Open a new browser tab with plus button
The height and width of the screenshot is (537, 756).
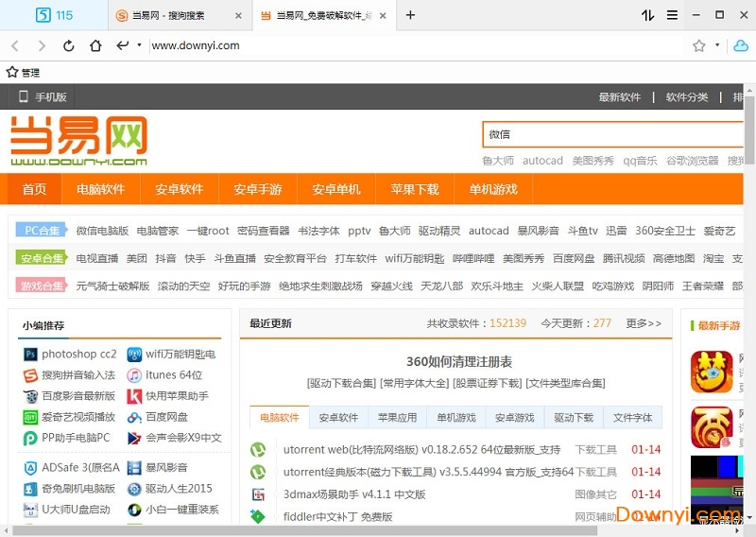click(410, 15)
